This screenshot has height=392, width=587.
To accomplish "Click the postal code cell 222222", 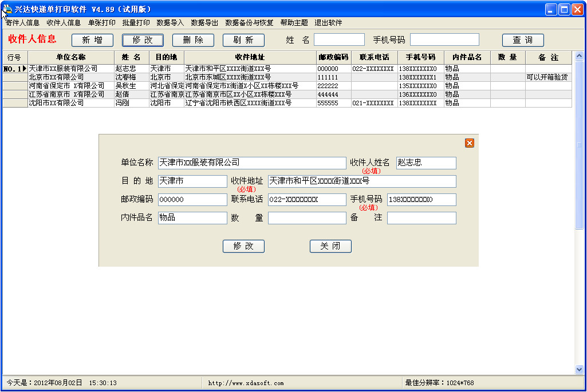I will click(x=333, y=86).
